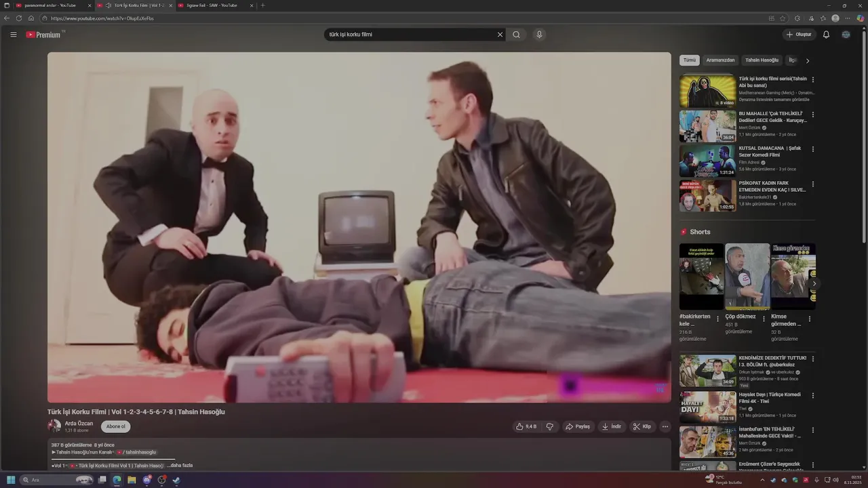The image size is (868, 488).
Task: Open the YouTube hamburger guide menu
Action: tap(13, 35)
